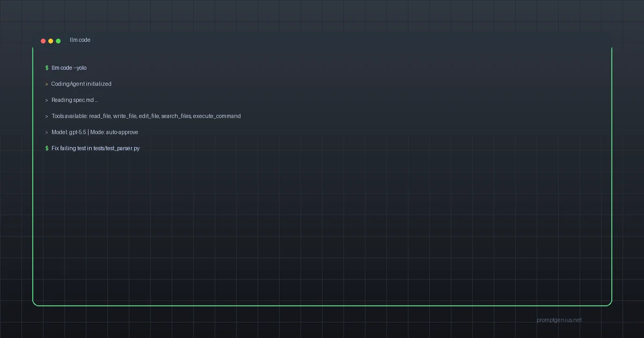Click 'read_file' in the tools list

click(99, 116)
